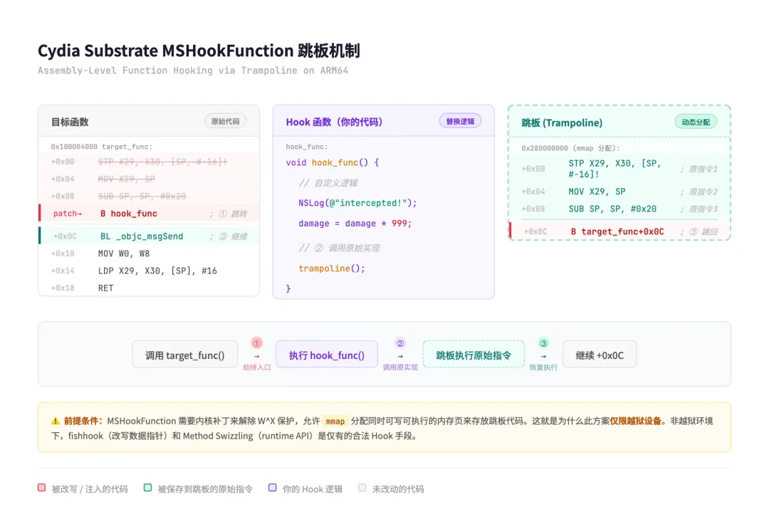The width and height of the screenshot is (769, 532).
Task: Click the RET instruction line
Action: tap(149, 288)
